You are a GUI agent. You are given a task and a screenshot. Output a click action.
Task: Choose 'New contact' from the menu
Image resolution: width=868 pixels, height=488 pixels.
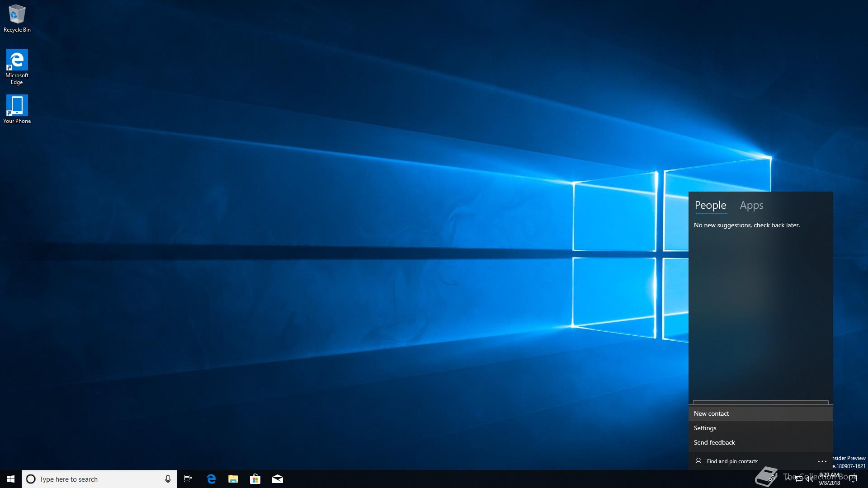click(x=760, y=413)
